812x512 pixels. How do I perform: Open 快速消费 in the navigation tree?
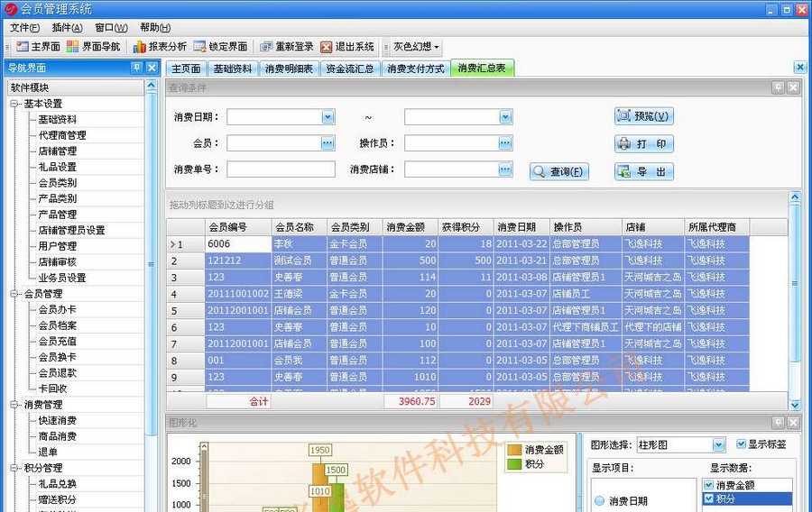click(x=58, y=420)
